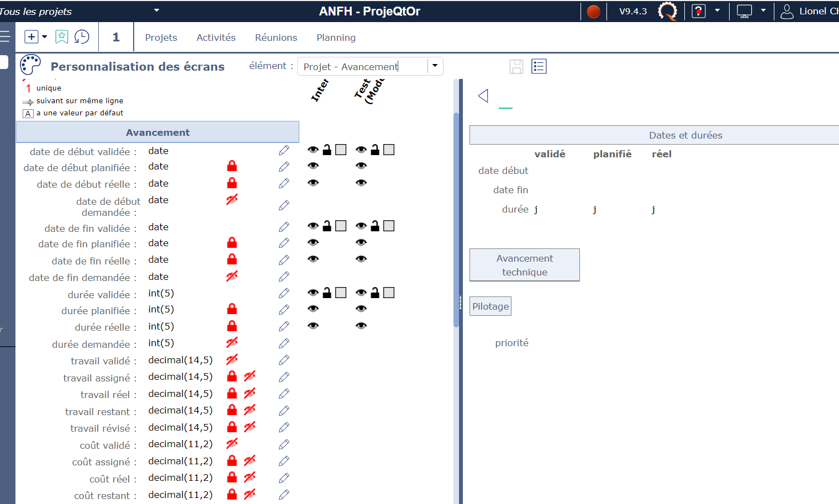The width and height of the screenshot is (839, 504).
Task: Click the red status circle in top bar
Action: coord(593,12)
